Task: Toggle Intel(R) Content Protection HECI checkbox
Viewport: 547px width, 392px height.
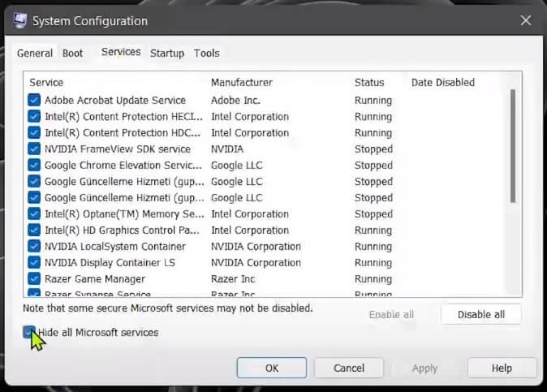Action: coord(34,116)
